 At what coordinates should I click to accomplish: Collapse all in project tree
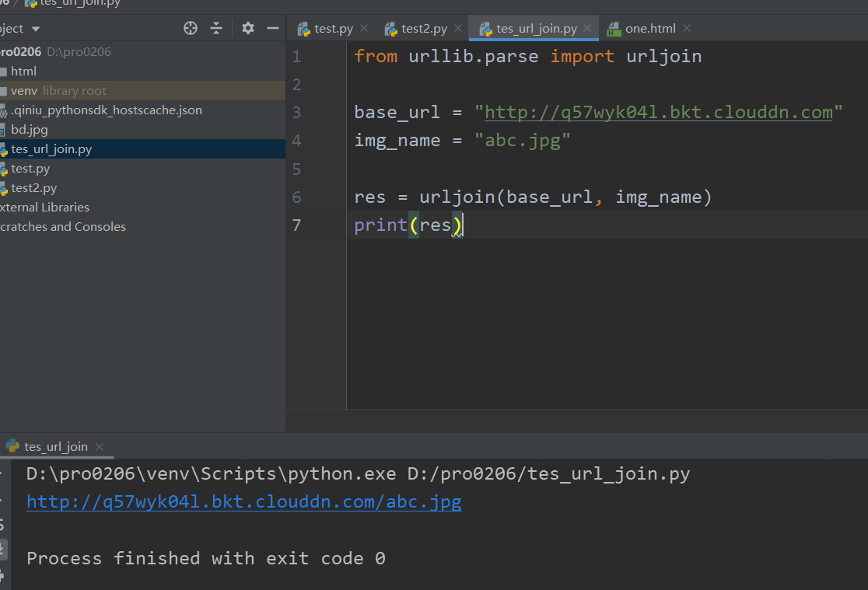pos(216,28)
